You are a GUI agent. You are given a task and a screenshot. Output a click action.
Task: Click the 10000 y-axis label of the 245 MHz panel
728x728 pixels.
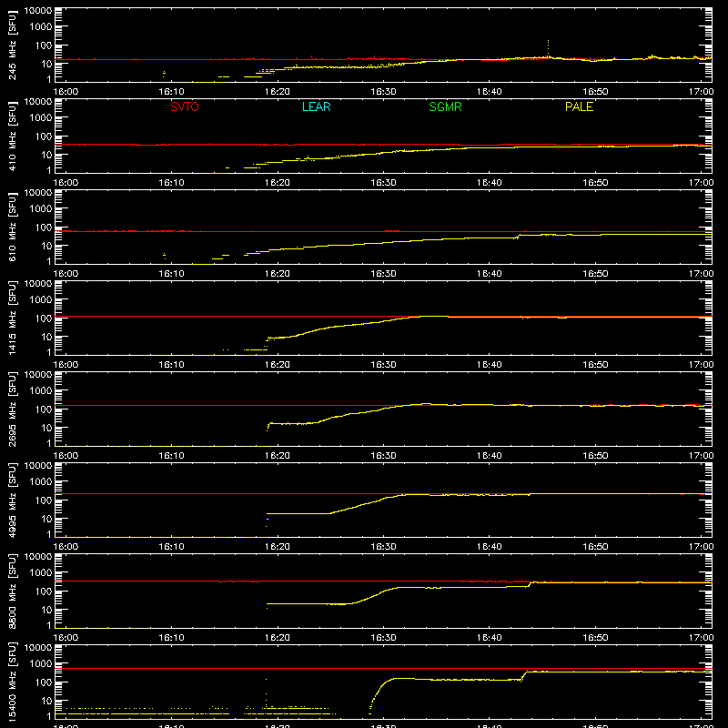tap(38, 11)
